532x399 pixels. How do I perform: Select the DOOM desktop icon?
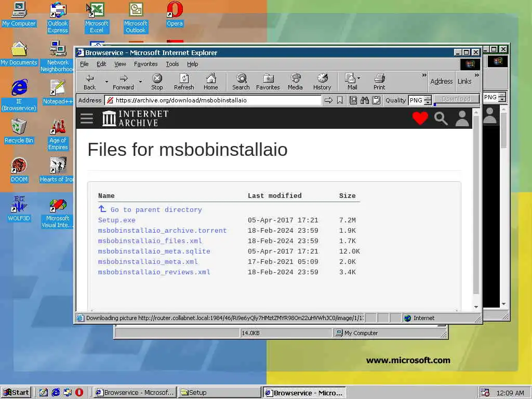[19, 170]
